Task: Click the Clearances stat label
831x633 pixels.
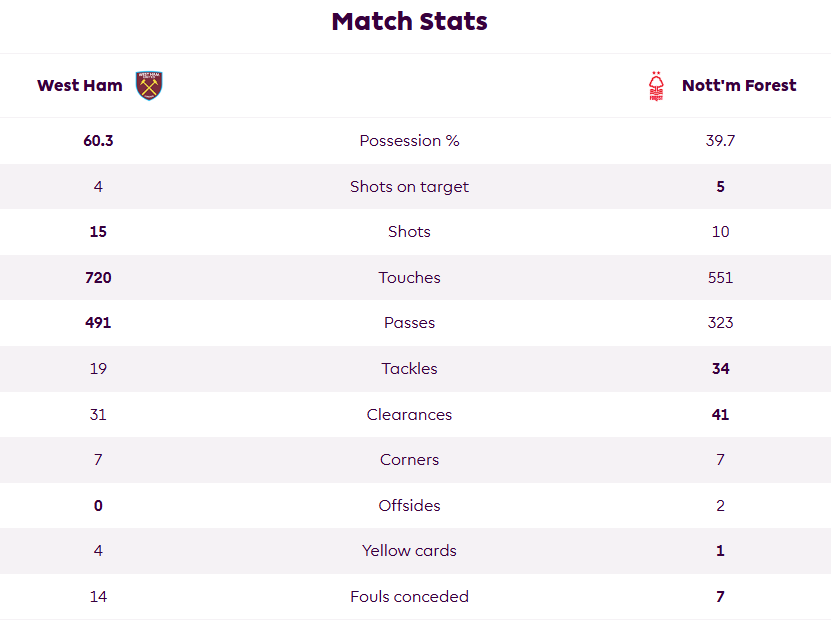Action: tap(409, 415)
